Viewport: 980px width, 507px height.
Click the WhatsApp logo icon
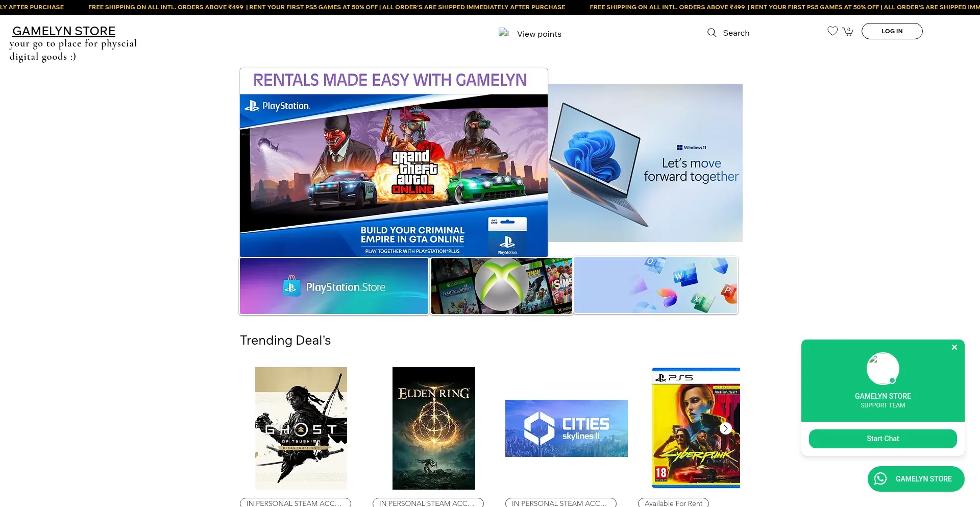(880, 479)
